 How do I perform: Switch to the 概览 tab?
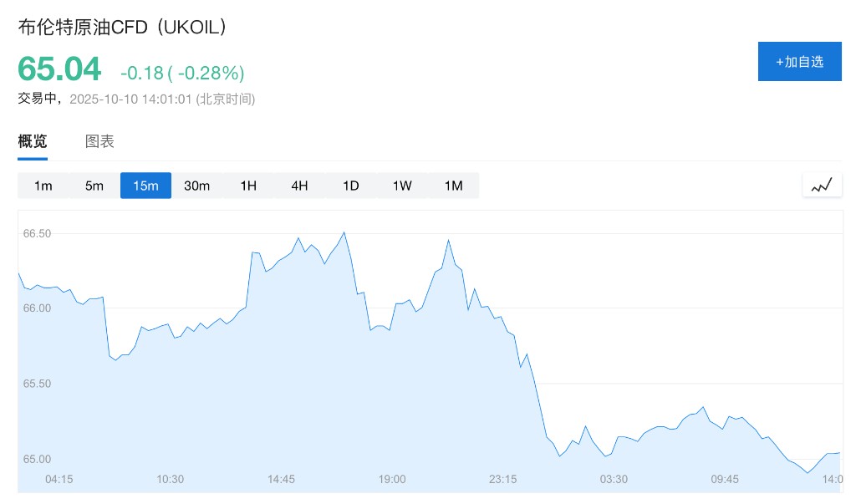(33, 141)
